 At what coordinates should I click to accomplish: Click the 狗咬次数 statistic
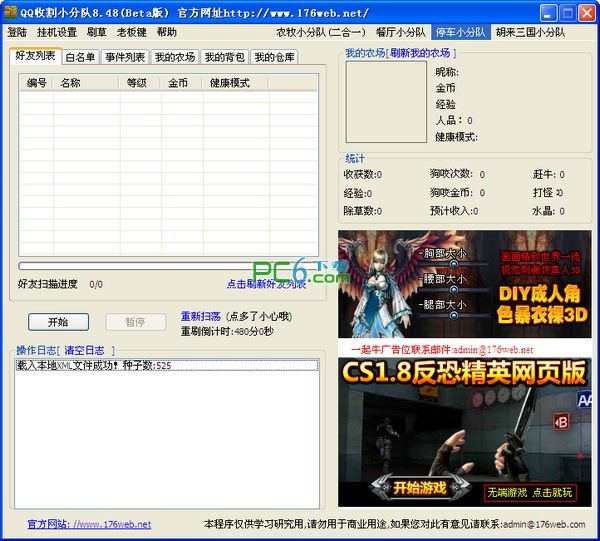(x=457, y=174)
